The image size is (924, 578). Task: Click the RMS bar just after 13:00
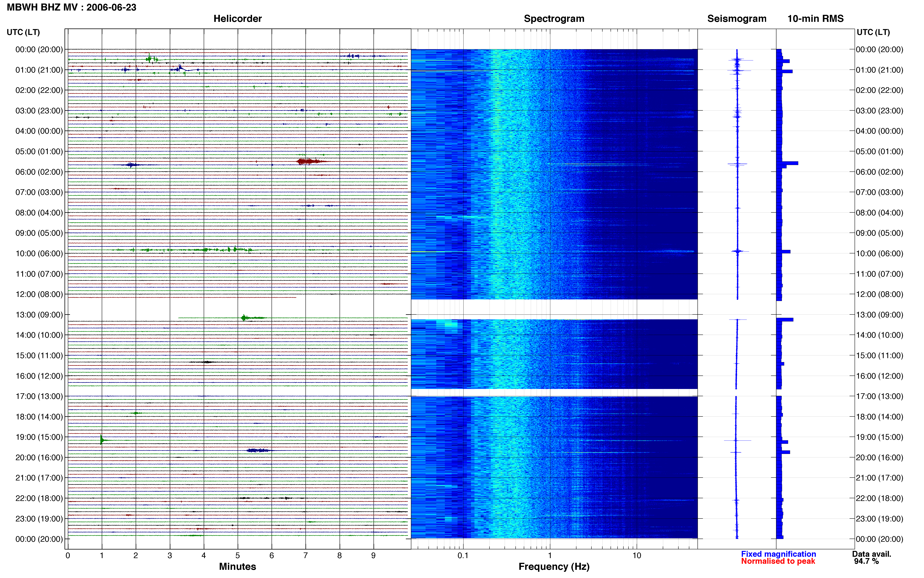tap(785, 320)
